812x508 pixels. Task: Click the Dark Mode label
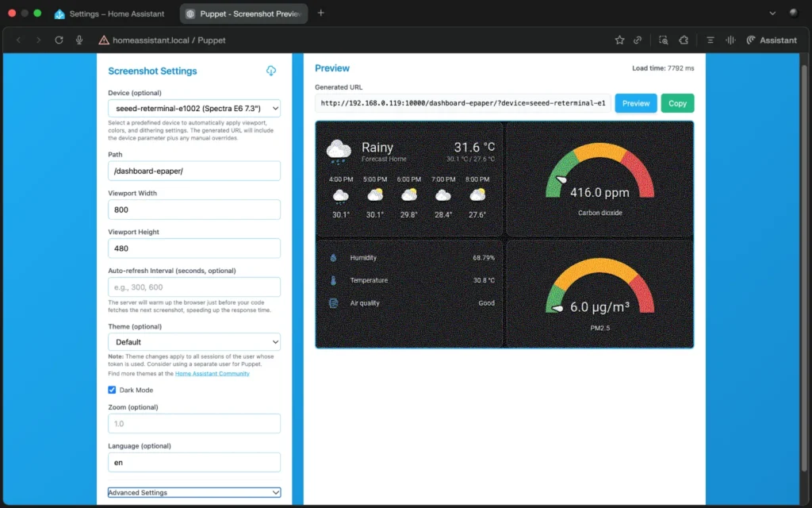136,390
